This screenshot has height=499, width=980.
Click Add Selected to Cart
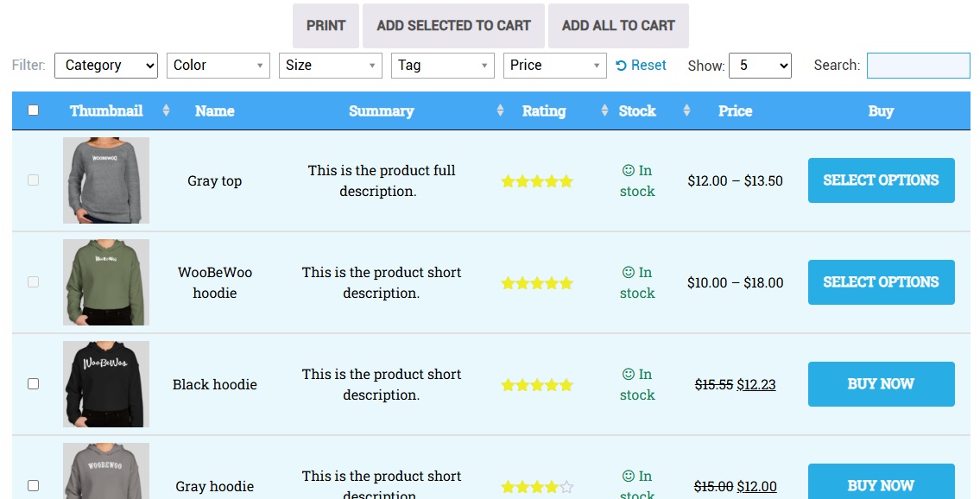click(x=454, y=26)
